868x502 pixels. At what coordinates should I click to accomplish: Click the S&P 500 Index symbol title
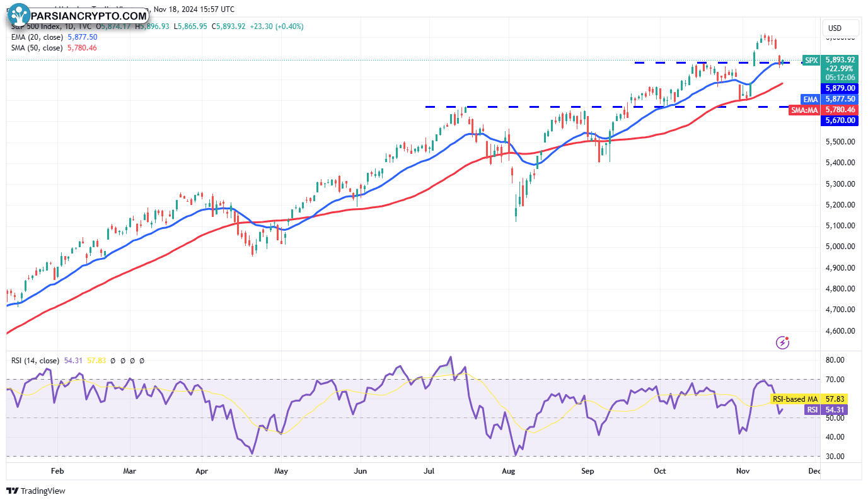36,26
